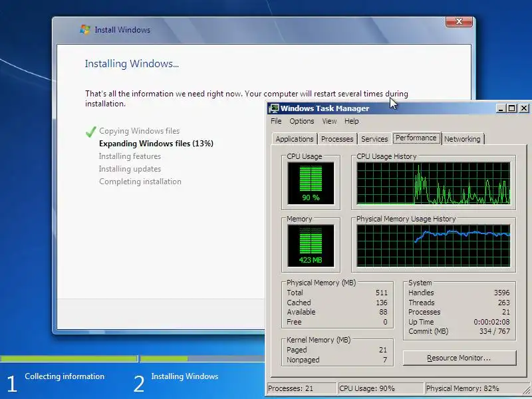Switch to the Applications tab
This screenshot has height=399, width=532.
coord(295,139)
